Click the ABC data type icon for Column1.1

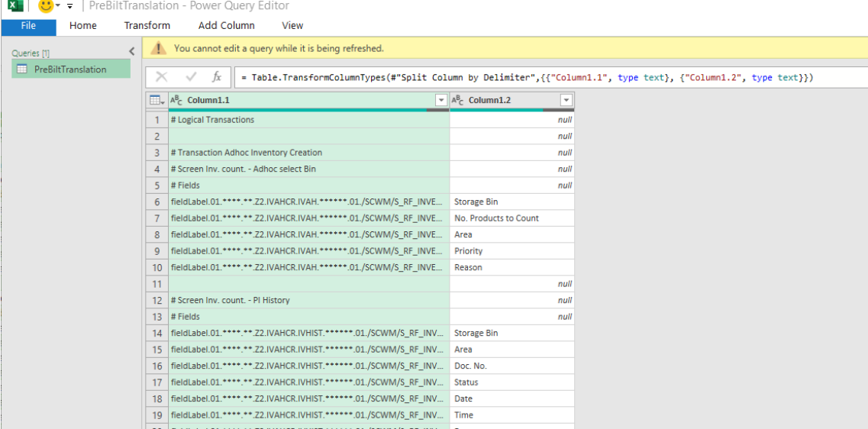pos(176,101)
